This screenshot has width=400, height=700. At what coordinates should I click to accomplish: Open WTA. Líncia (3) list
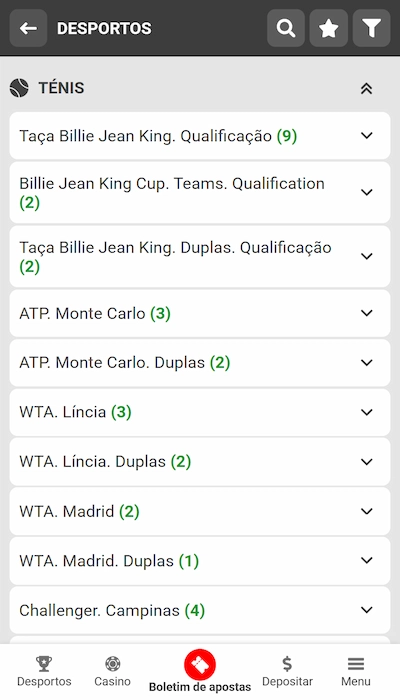pos(200,412)
